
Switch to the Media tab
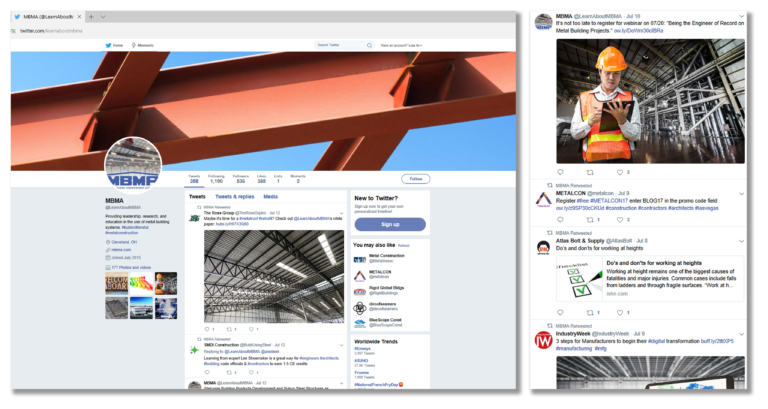click(x=270, y=196)
